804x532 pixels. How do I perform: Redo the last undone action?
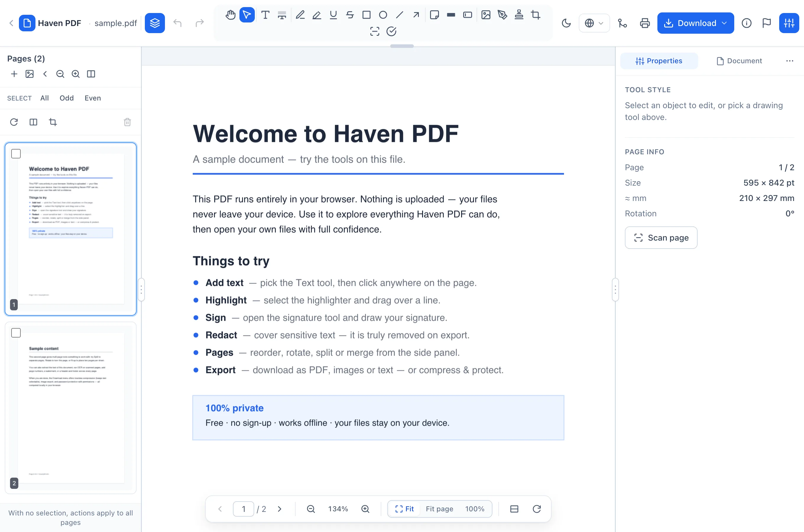pyautogui.click(x=200, y=23)
